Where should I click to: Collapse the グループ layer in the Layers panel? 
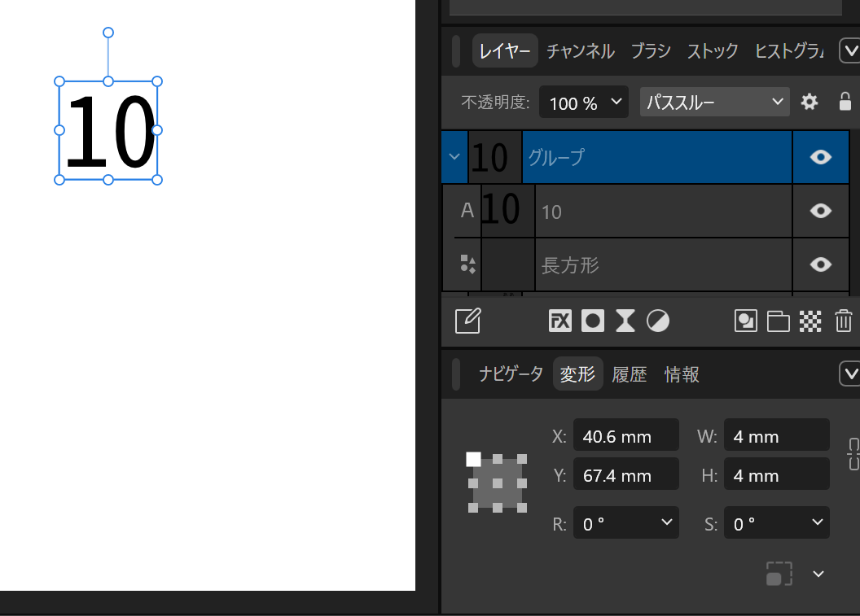click(454, 156)
